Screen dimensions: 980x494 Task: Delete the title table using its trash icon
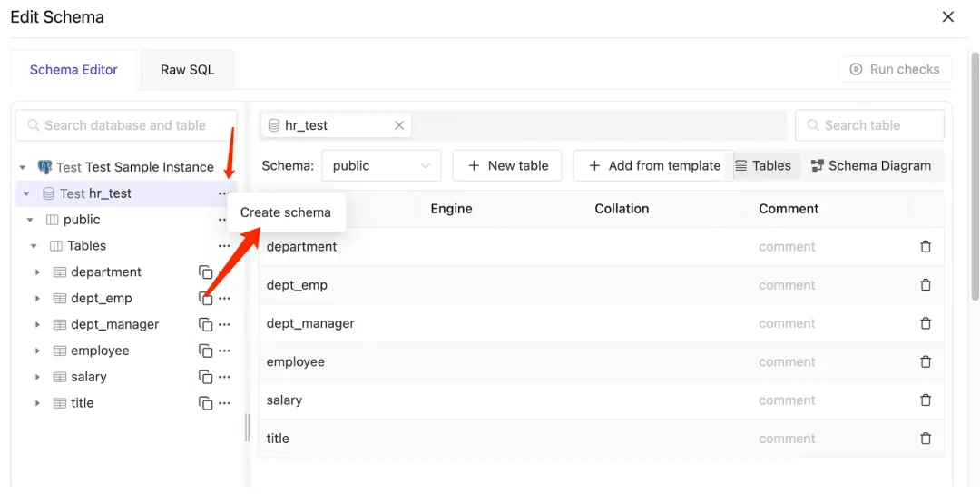point(926,439)
